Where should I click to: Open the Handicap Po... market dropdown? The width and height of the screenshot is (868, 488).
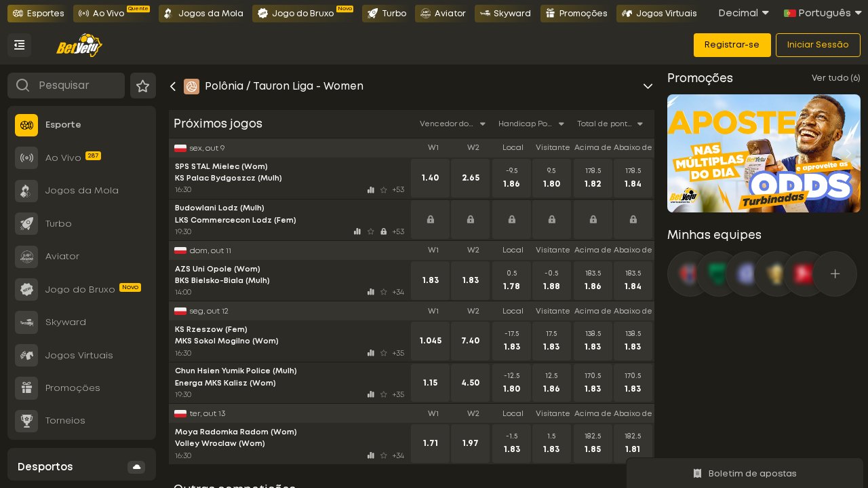532,124
